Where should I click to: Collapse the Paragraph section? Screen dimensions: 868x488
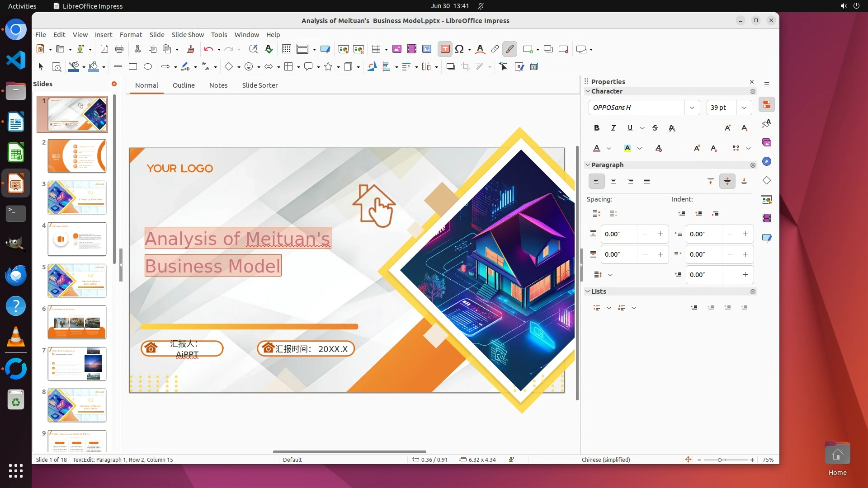pos(588,165)
